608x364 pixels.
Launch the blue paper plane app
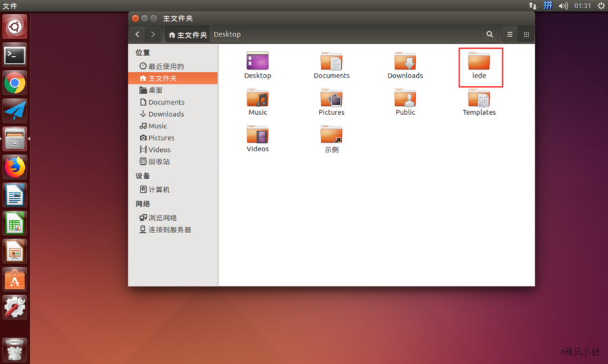15,111
